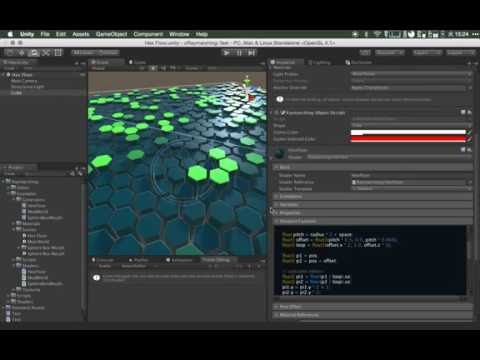Open Raymarching Object script gear menu
The width and height of the screenshot is (480, 360).
[x=469, y=113]
